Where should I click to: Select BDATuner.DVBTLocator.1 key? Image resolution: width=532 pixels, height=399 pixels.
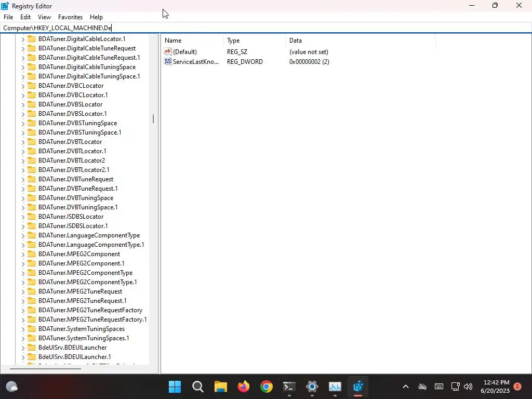(x=72, y=151)
